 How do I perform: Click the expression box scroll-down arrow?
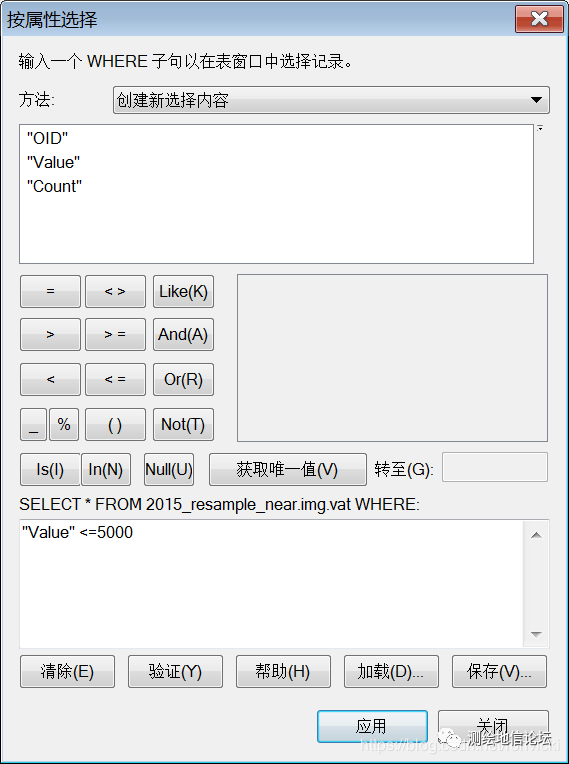(536, 634)
